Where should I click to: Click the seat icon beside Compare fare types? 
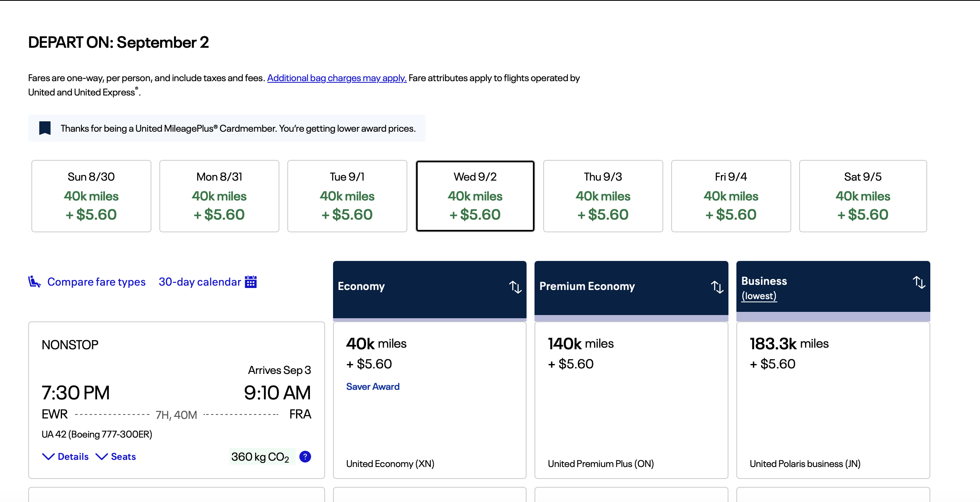(34, 282)
